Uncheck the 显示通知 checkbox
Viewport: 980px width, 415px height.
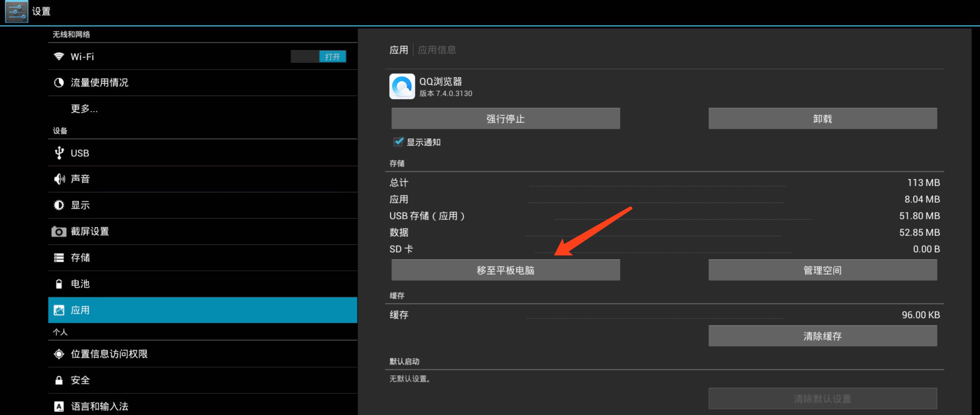(398, 142)
